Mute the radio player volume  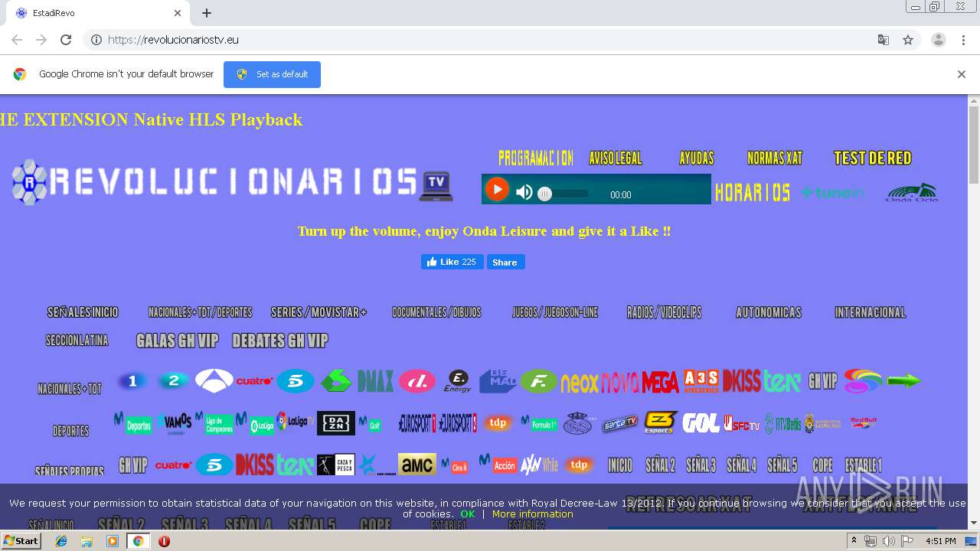[524, 192]
